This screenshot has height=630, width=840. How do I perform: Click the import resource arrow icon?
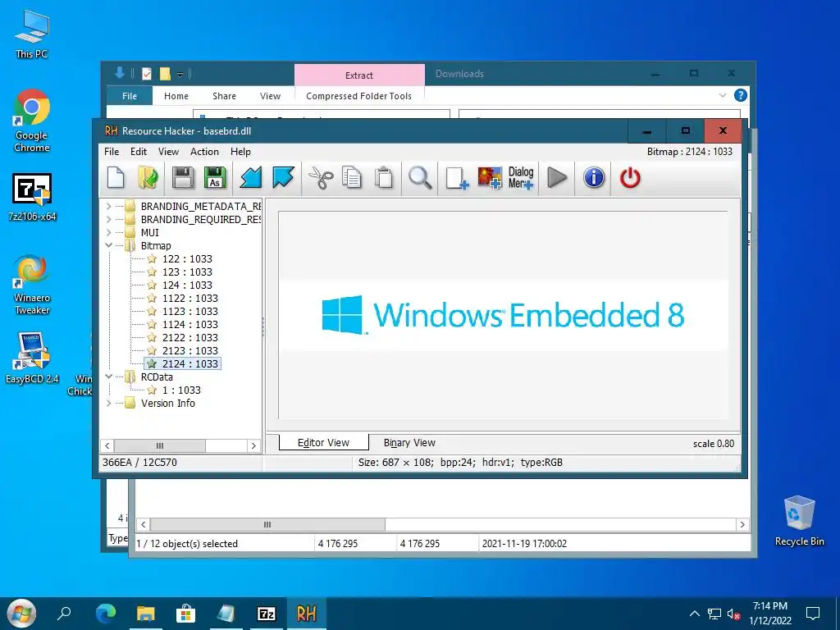tap(251, 178)
